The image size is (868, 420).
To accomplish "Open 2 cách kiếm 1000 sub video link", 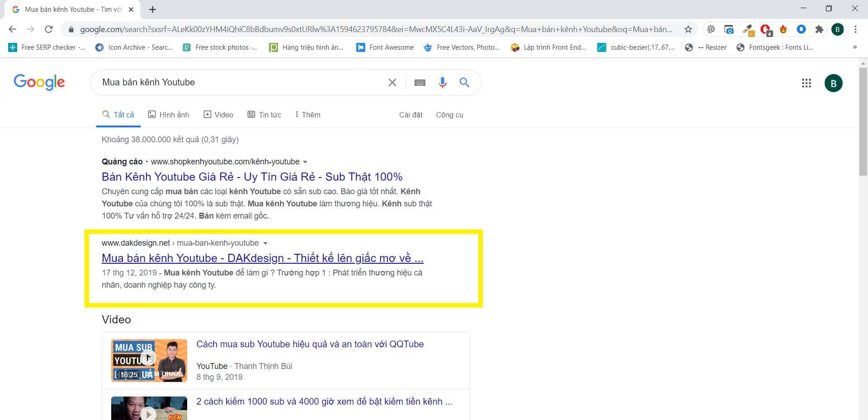I will [x=324, y=401].
